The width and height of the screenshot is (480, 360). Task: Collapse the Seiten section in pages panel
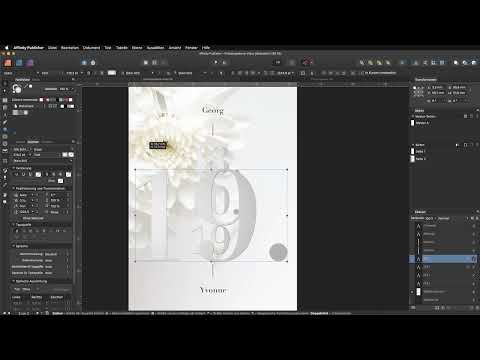point(413,145)
